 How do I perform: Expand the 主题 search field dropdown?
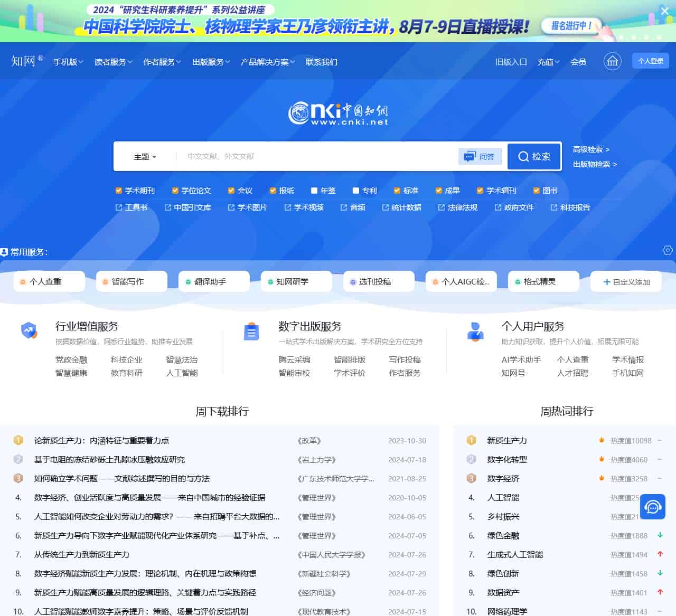[145, 157]
